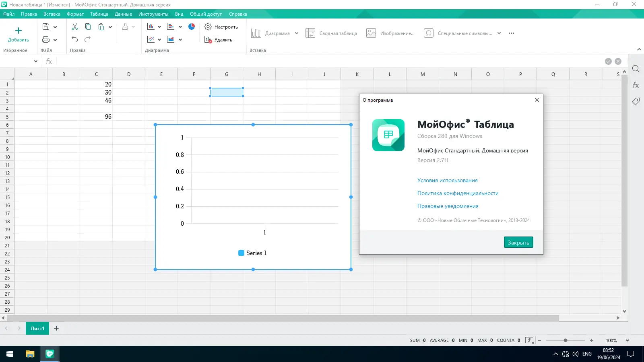Viewport: 644px width, 362px height.
Task: Select the area chart type icon
Action: [171, 39]
